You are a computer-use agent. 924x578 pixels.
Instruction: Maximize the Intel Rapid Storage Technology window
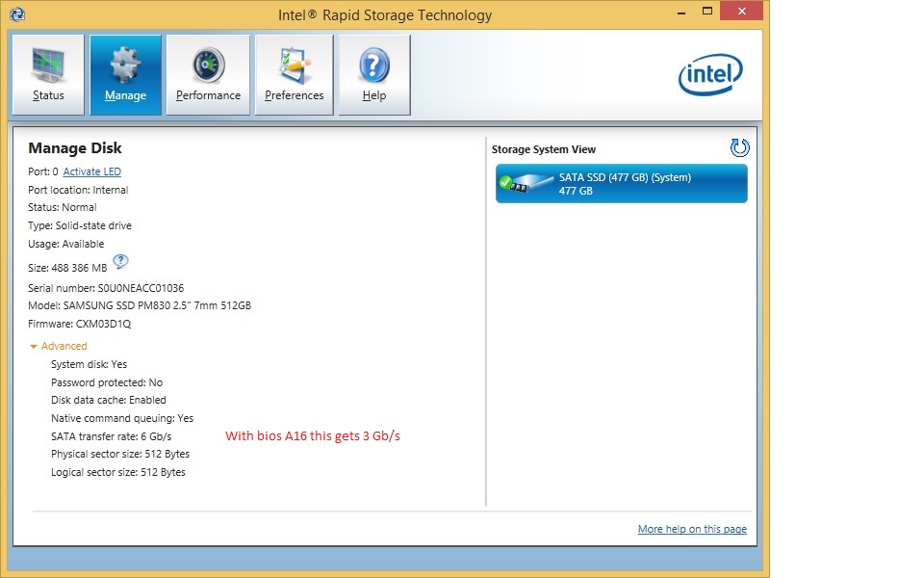click(x=707, y=12)
